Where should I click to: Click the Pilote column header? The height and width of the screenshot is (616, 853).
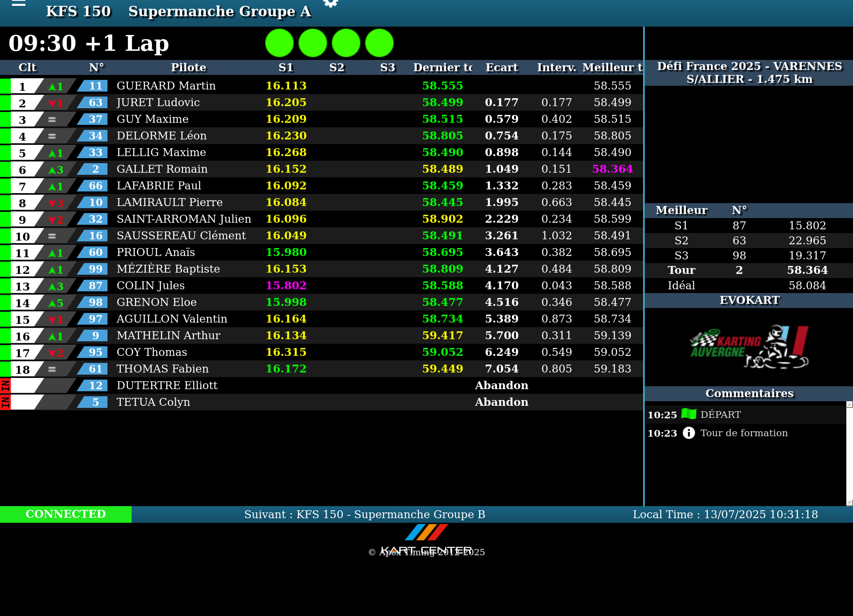click(188, 67)
